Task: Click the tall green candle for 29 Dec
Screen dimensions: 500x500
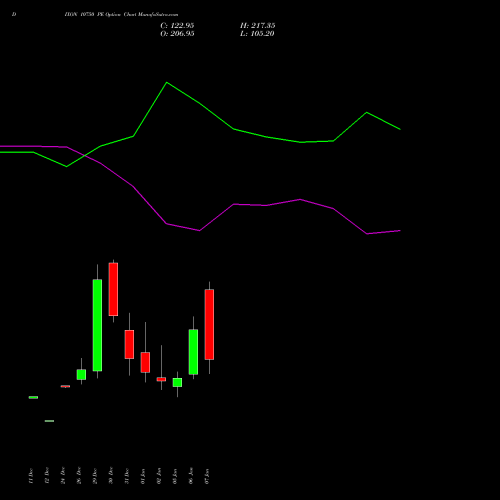Action: click(97, 325)
